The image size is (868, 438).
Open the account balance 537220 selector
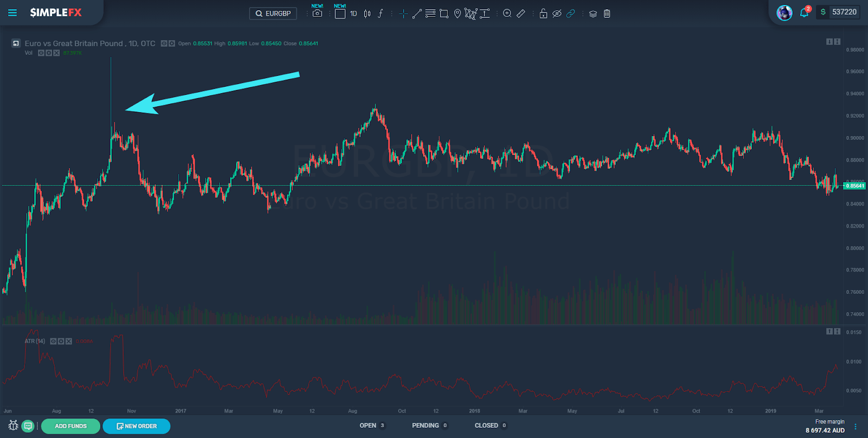839,12
